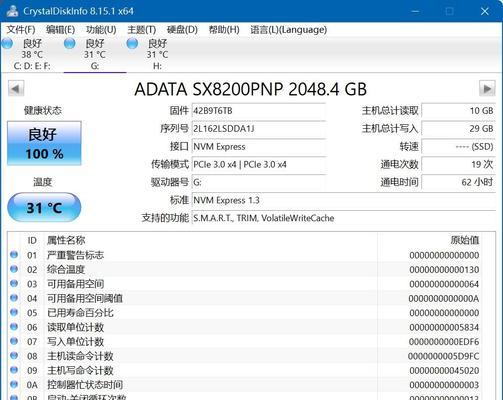Open the 功能(U) menu
Image resolution: width=503 pixels, height=400 pixels.
[x=101, y=30]
